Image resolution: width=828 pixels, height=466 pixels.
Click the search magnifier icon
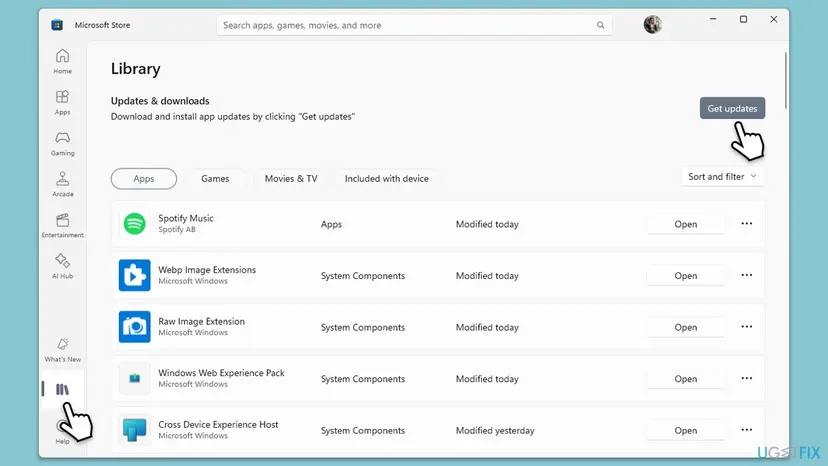click(x=600, y=25)
